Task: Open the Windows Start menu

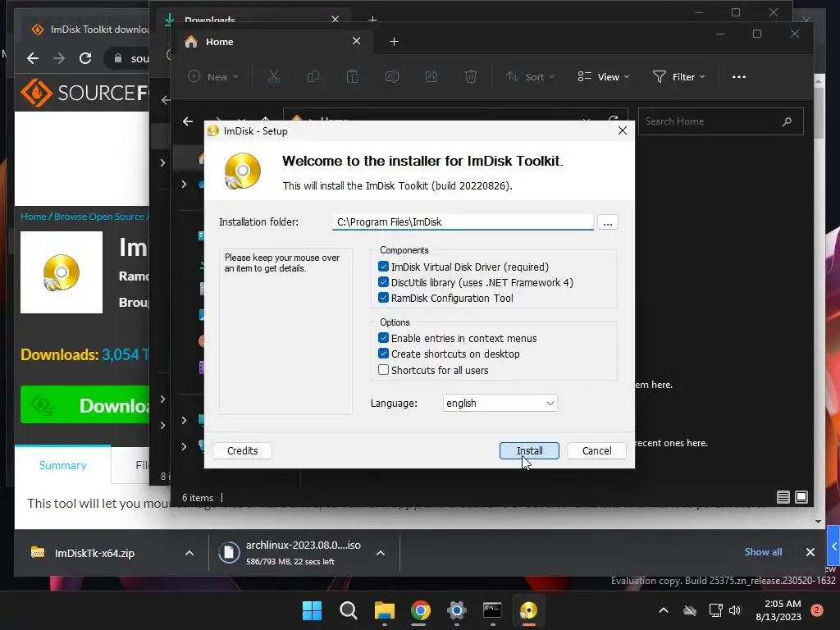Action: [312, 610]
